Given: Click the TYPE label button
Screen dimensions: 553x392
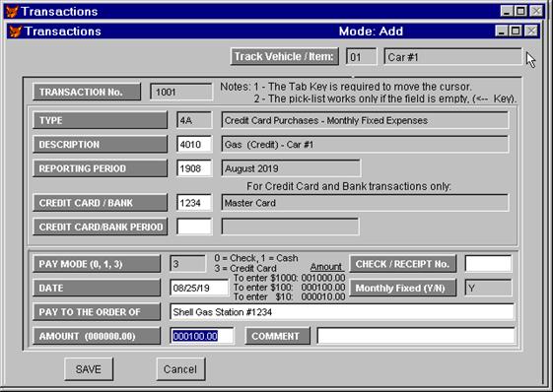Looking at the screenshot, I should (x=100, y=120).
